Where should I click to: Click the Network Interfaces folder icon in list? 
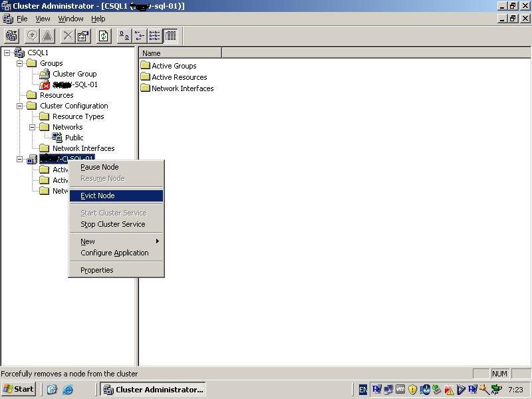[145, 88]
